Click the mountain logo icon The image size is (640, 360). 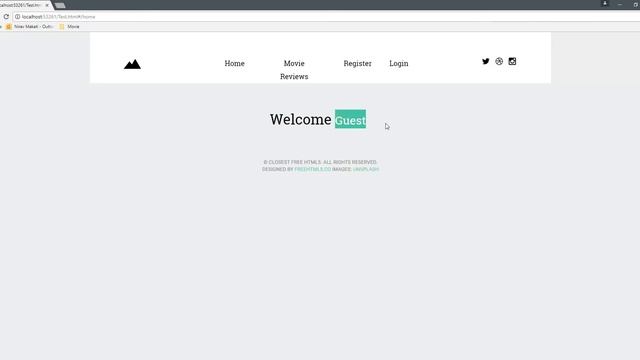132,64
